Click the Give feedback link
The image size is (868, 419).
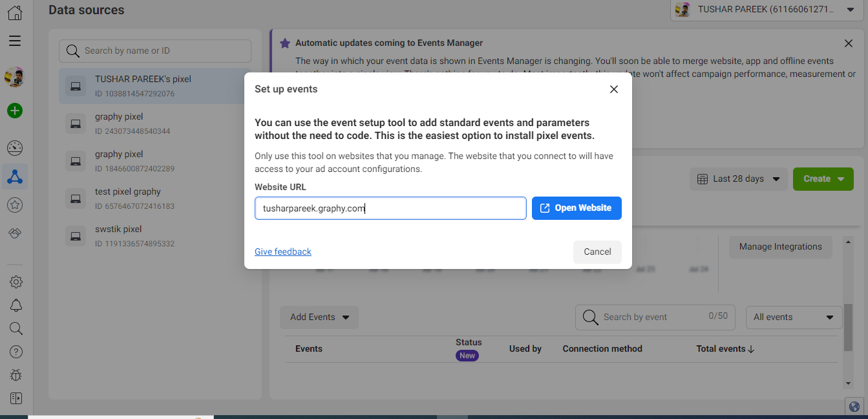283,252
